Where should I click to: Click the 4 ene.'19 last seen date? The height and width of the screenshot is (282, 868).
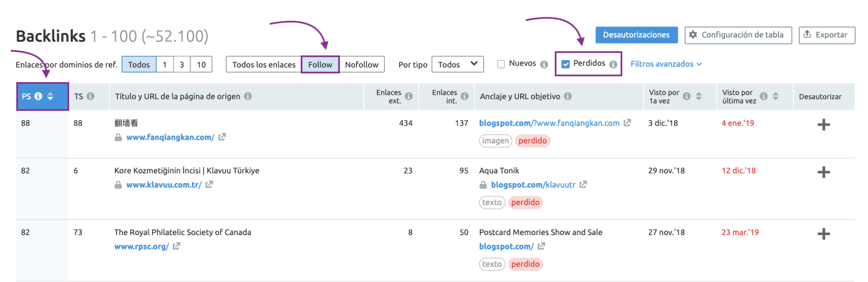click(738, 123)
